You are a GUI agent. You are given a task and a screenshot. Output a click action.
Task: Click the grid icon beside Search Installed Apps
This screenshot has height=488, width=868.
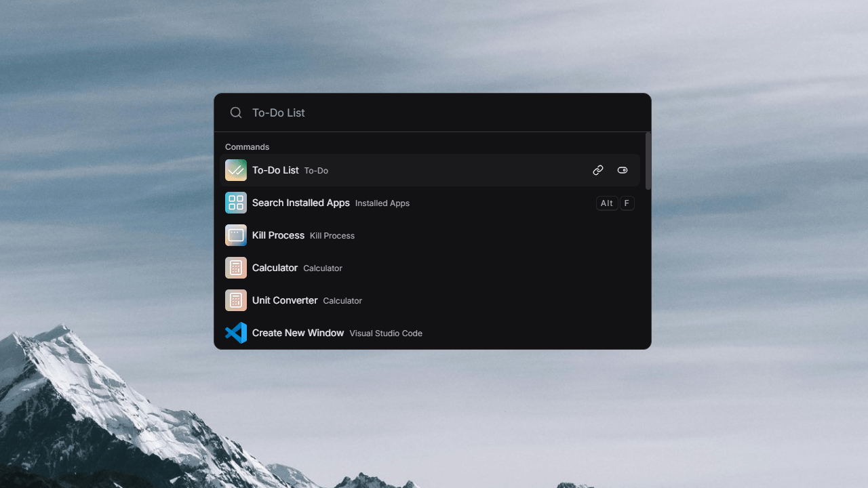235,203
